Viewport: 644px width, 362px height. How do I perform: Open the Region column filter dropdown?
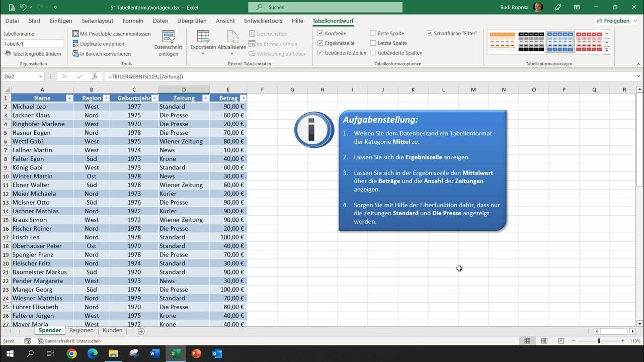tap(106, 98)
